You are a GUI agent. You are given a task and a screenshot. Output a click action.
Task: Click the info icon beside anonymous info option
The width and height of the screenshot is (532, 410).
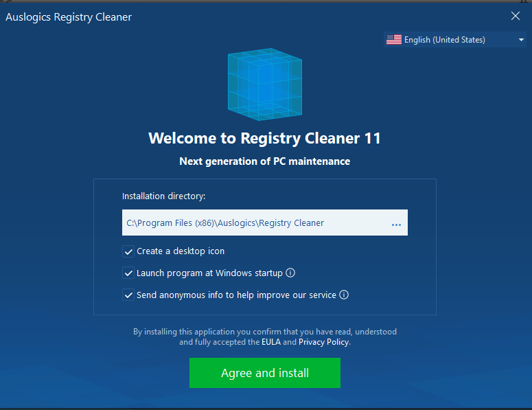[344, 295]
